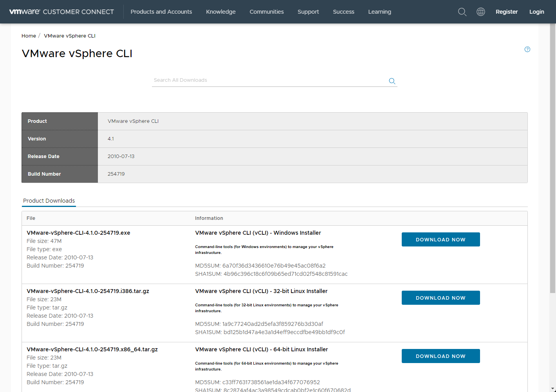Click file name VMware-vSphere-CLI-4.1.0-254719.exe

coord(78,233)
